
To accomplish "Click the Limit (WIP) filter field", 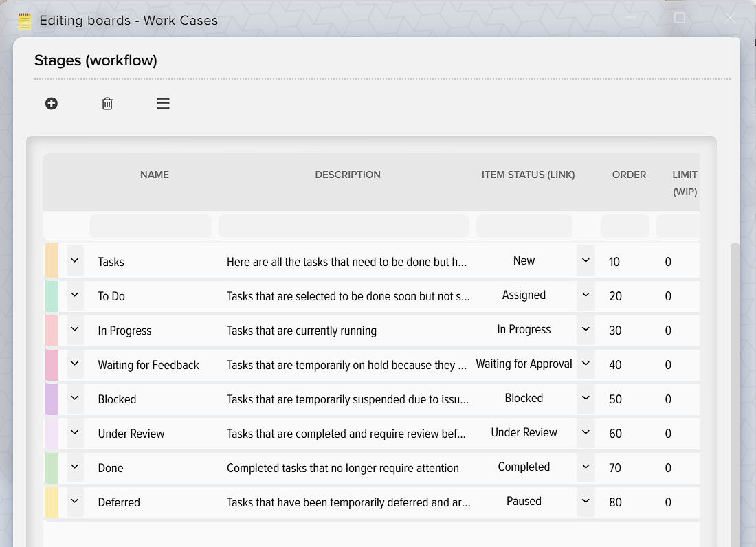I will click(x=678, y=226).
